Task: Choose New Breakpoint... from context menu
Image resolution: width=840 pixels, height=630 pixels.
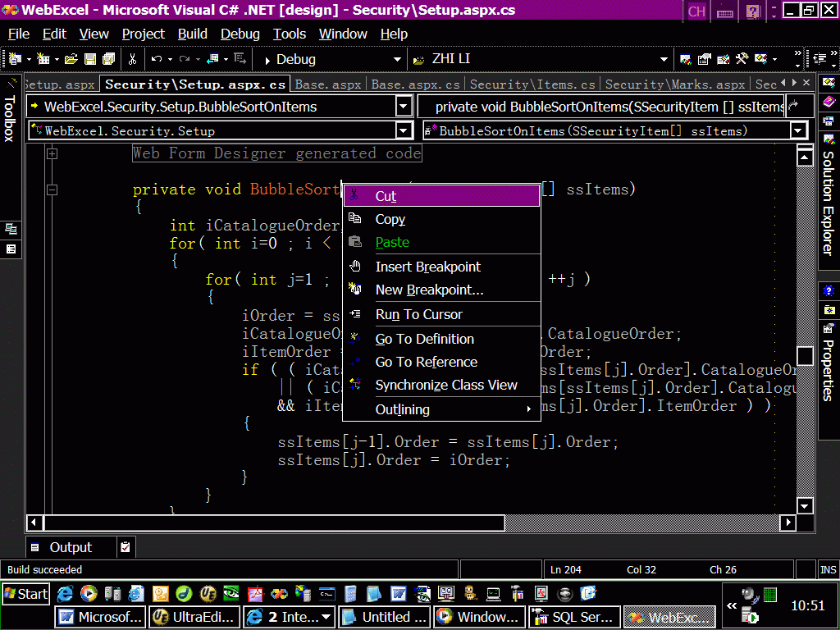Action: coord(441,290)
